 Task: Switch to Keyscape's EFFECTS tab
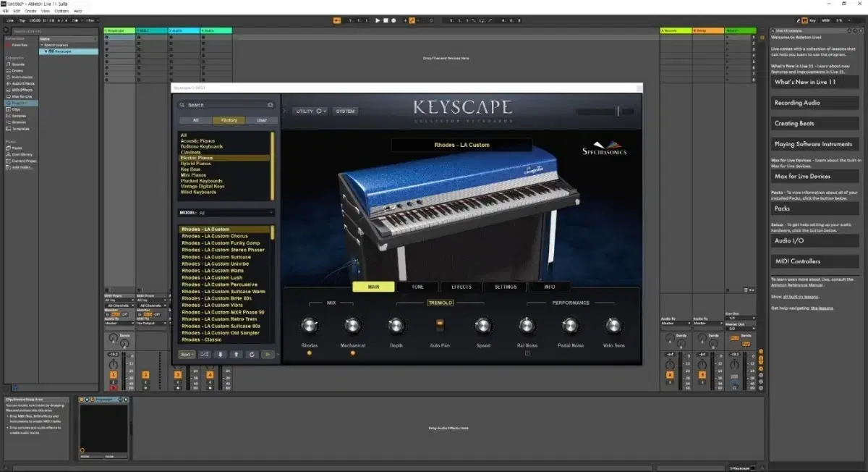[461, 287]
